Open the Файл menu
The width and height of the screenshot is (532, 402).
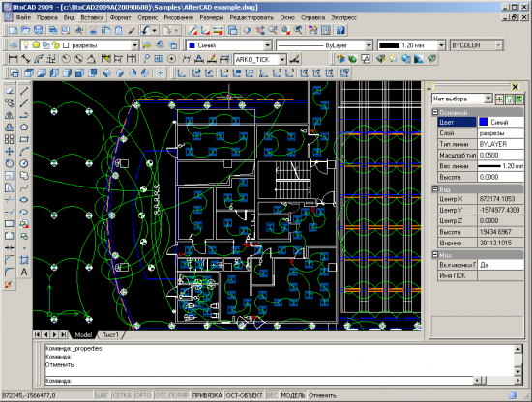tap(23, 17)
